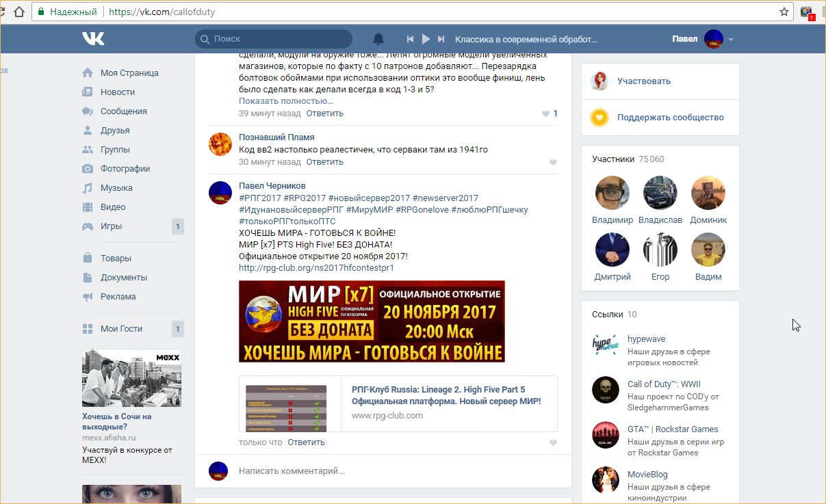Reply to the 39 минут назад comment

pos(325,113)
